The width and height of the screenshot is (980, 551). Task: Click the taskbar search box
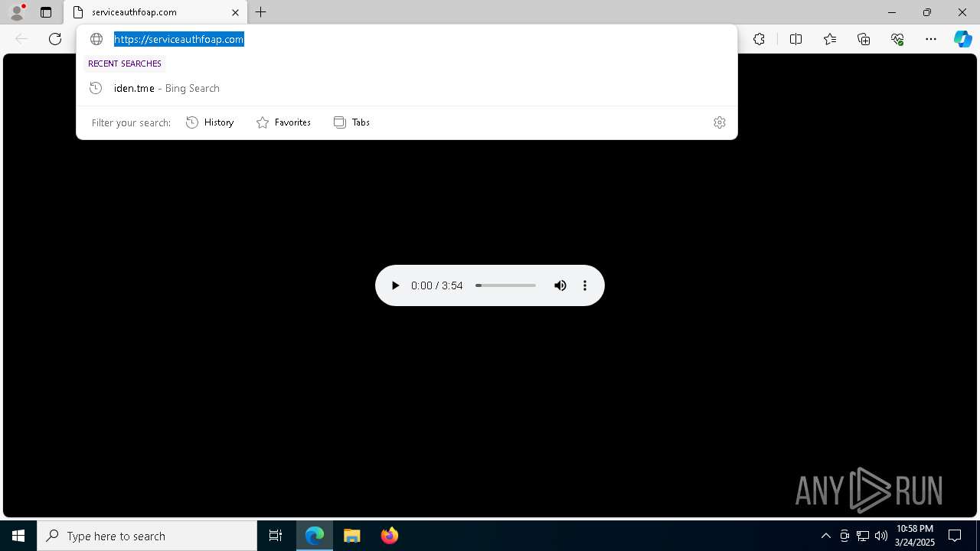click(147, 536)
